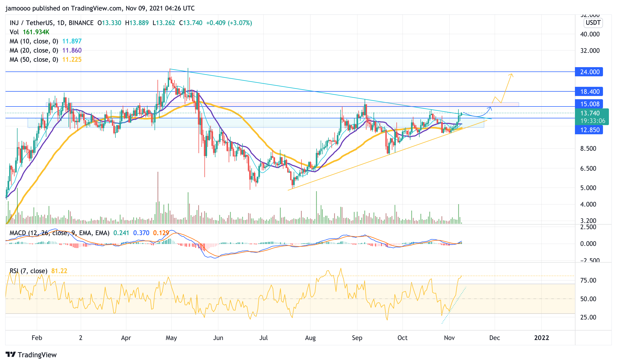Select the INJ / TetherUS symbol title
Image resolution: width=617 pixels, height=364 pixels.
click(x=52, y=23)
